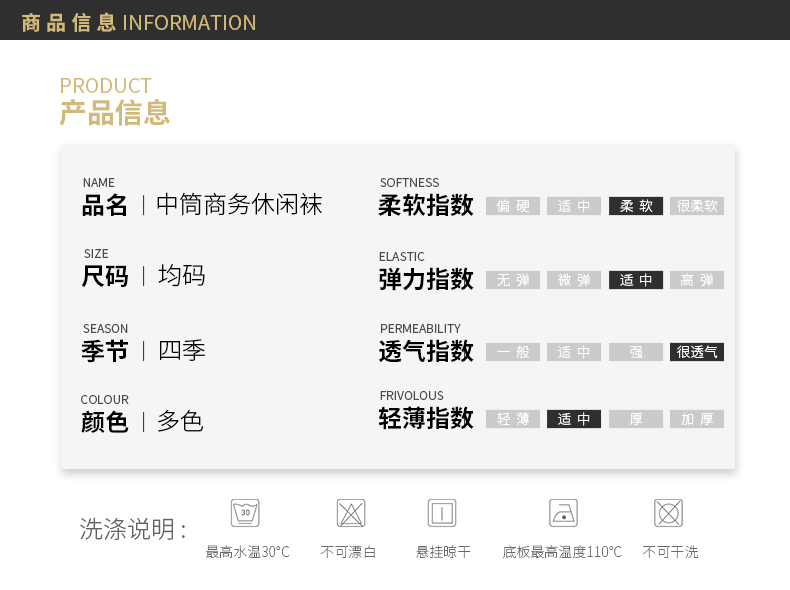Click the PRODUCT heading text
The image size is (790, 590).
pos(105,86)
